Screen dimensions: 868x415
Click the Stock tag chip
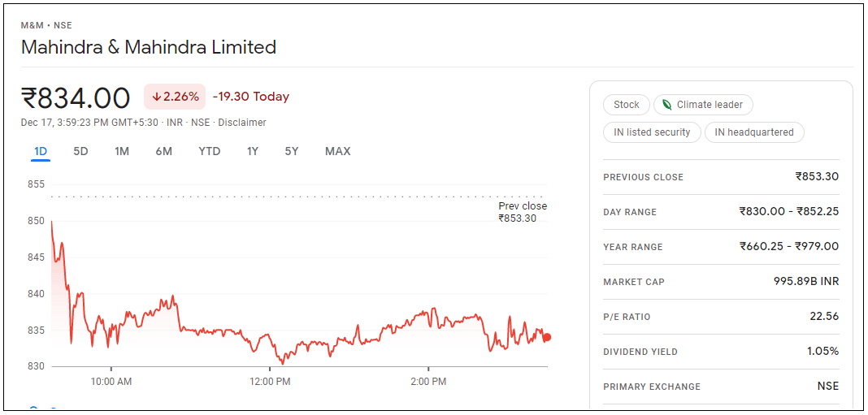pos(627,105)
